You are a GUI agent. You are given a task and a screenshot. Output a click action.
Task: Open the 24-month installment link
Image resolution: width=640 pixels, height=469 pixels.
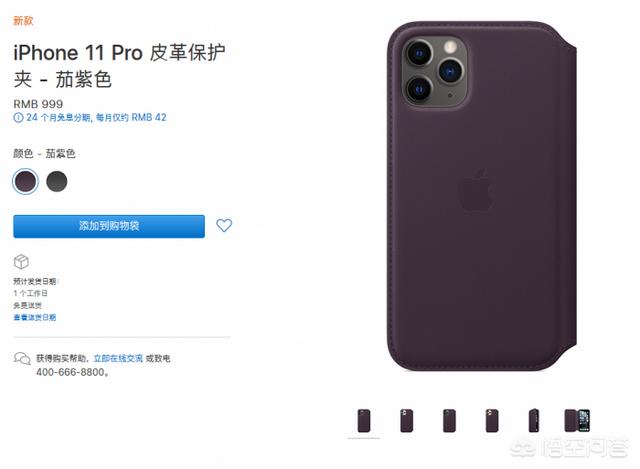coord(96,118)
